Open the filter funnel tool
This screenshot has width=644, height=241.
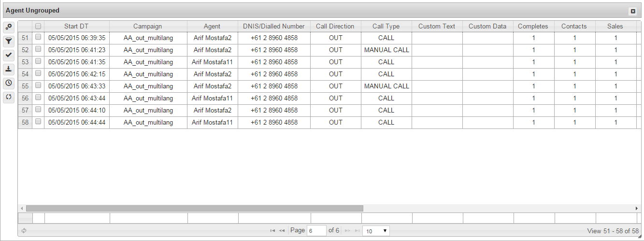[8, 41]
